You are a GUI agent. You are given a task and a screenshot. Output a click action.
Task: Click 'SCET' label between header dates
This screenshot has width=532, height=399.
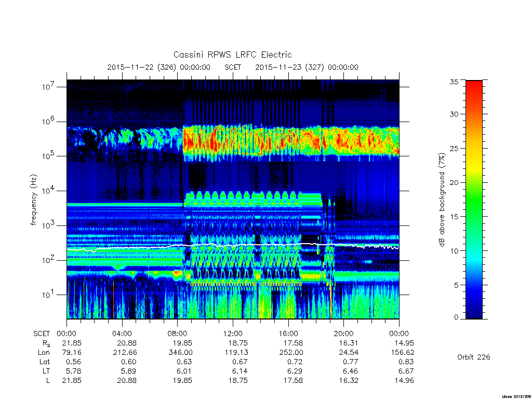(233, 67)
